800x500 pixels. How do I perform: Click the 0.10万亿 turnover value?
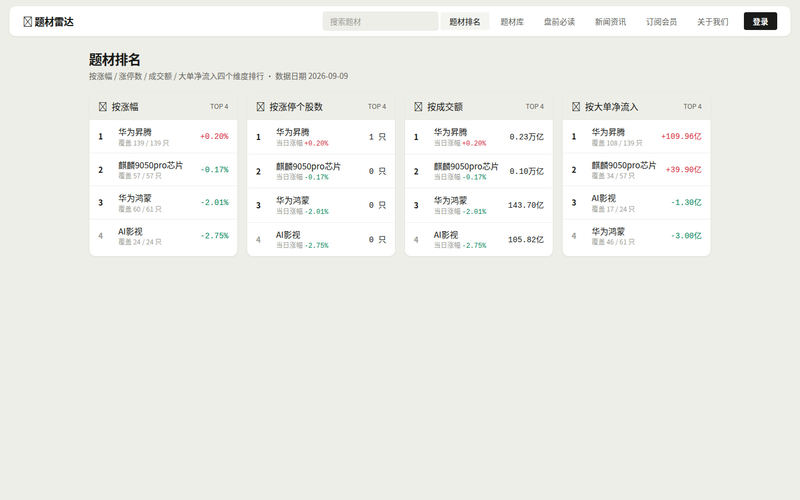[527, 171]
